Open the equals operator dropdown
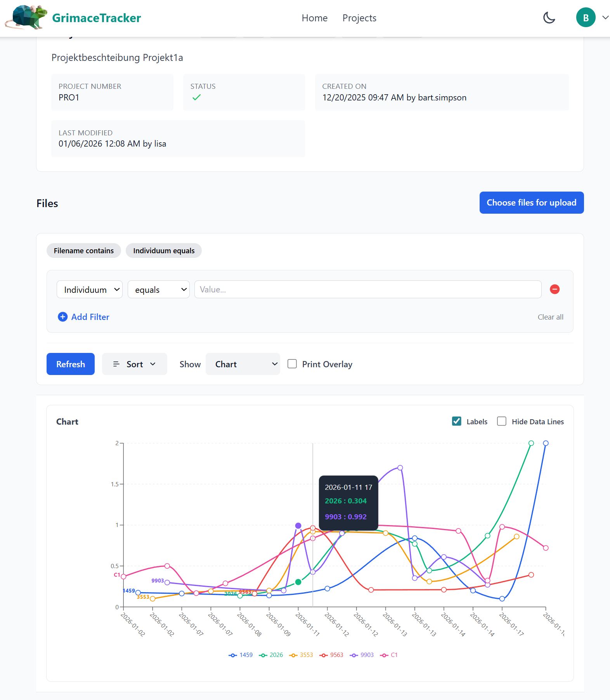The width and height of the screenshot is (610, 700). (159, 290)
